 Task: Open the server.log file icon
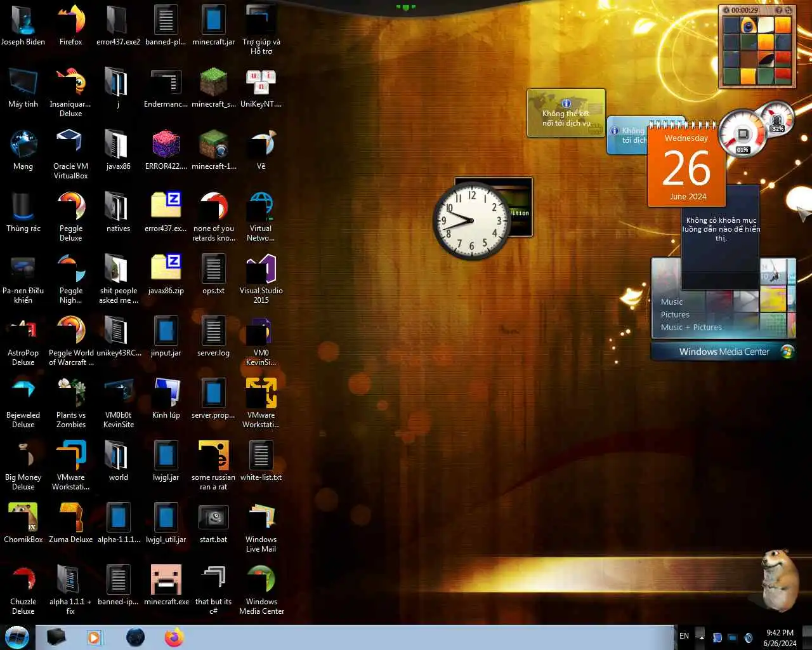(214, 336)
